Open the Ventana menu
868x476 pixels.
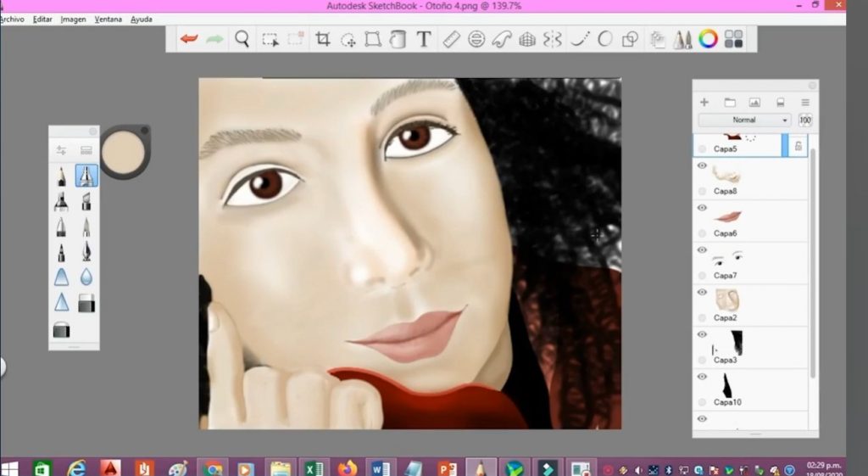tap(108, 19)
